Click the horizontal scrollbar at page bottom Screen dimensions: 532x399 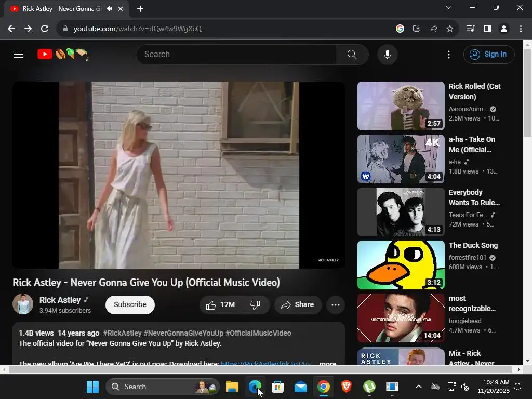[260, 369]
